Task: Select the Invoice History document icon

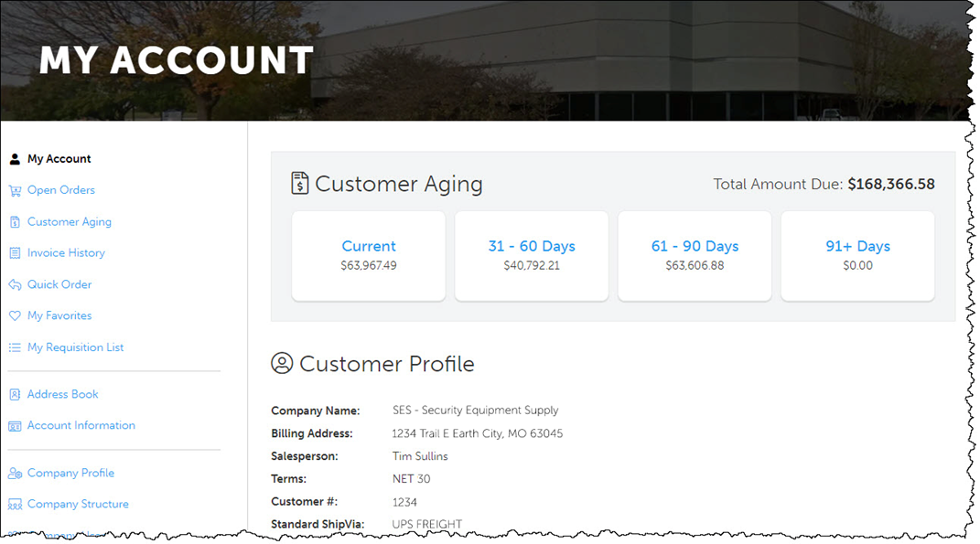Action: [13, 252]
